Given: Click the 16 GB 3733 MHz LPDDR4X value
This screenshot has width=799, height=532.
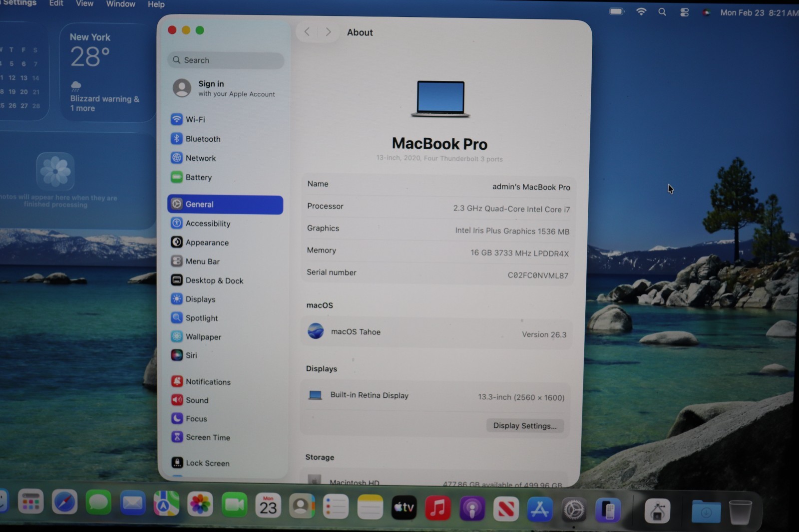Looking at the screenshot, I should 519,253.
